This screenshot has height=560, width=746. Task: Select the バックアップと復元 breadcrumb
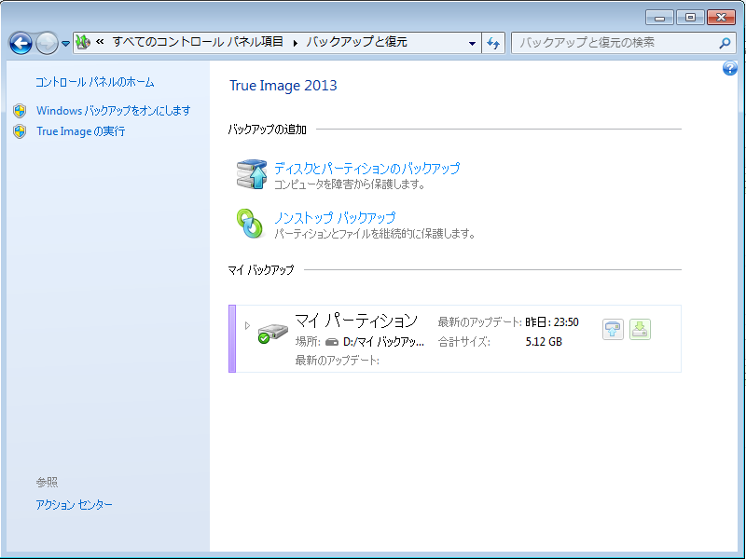[x=356, y=42]
